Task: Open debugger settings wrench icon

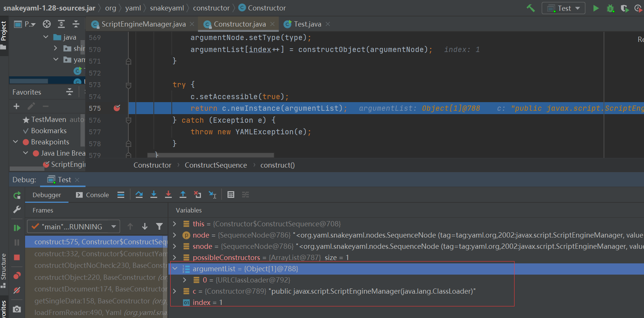Action: [x=17, y=210]
